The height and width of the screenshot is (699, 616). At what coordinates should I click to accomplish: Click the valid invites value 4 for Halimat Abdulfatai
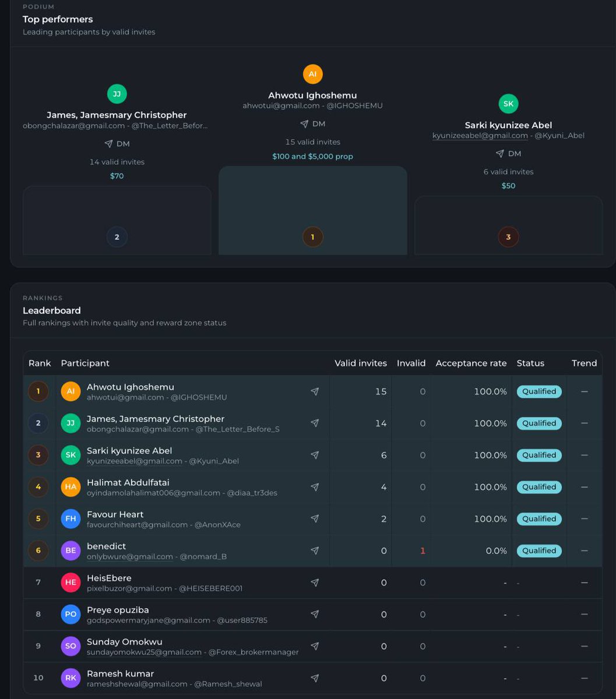pyautogui.click(x=383, y=487)
